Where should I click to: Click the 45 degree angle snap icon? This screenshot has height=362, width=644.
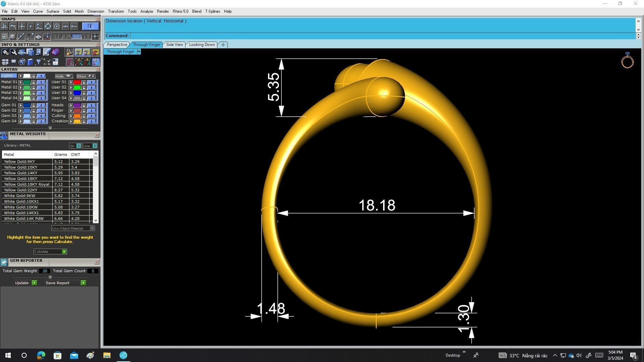click(x=30, y=36)
